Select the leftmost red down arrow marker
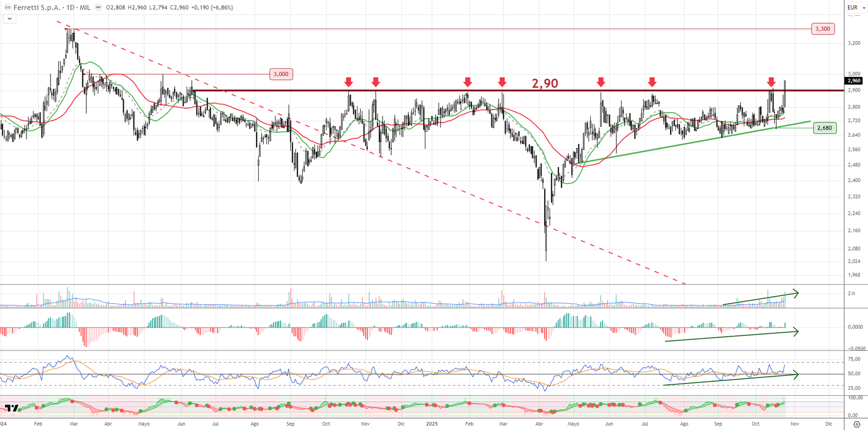The width and height of the screenshot is (868, 430). pyautogui.click(x=348, y=82)
